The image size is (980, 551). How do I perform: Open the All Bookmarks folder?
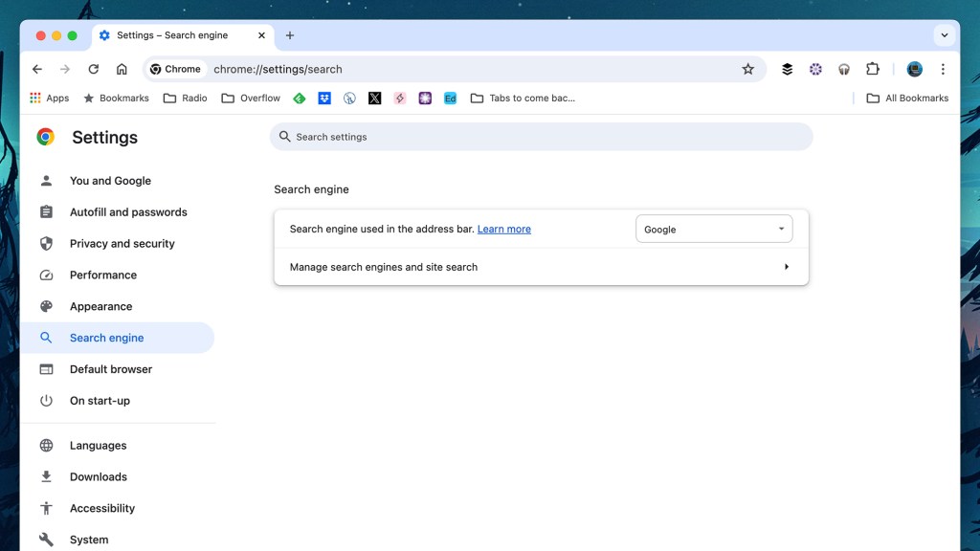pos(907,98)
